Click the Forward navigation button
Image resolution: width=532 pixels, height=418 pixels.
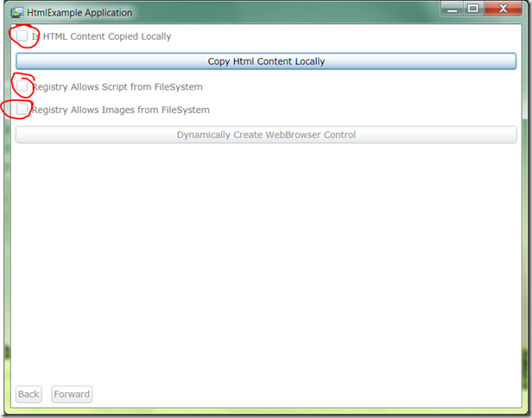[x=72, y=394]
